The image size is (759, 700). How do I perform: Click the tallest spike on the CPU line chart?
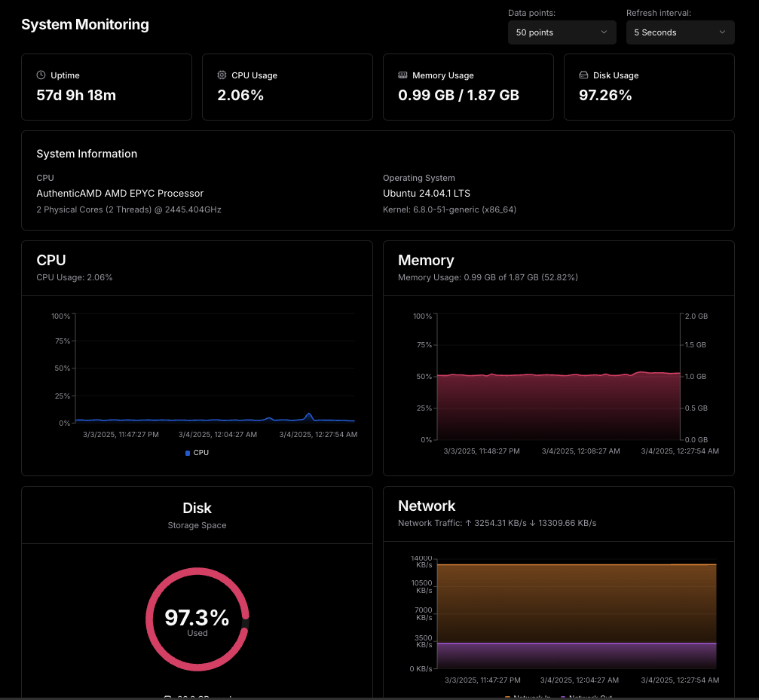pyautogui.click(x=308, y=415)
